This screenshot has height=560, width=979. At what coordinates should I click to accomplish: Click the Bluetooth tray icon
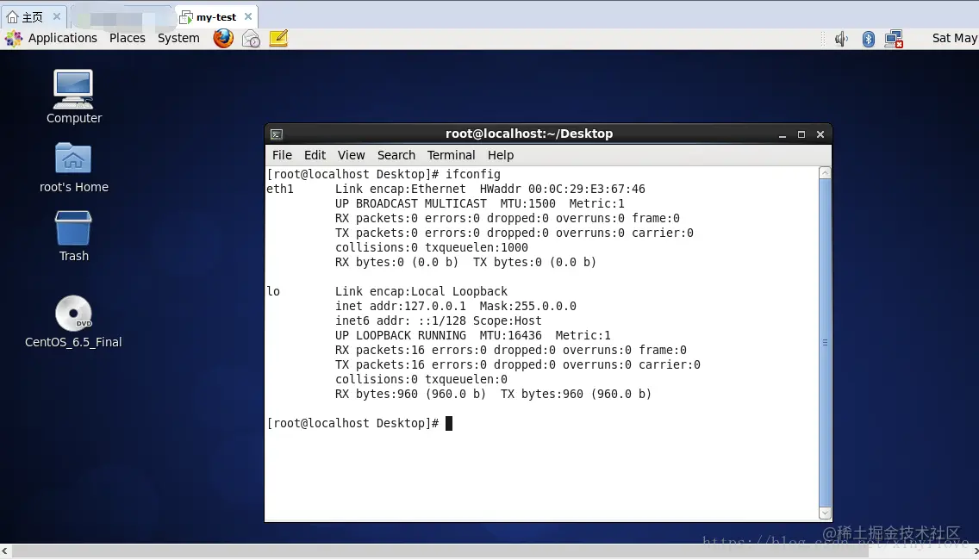(x=869, y=39)
